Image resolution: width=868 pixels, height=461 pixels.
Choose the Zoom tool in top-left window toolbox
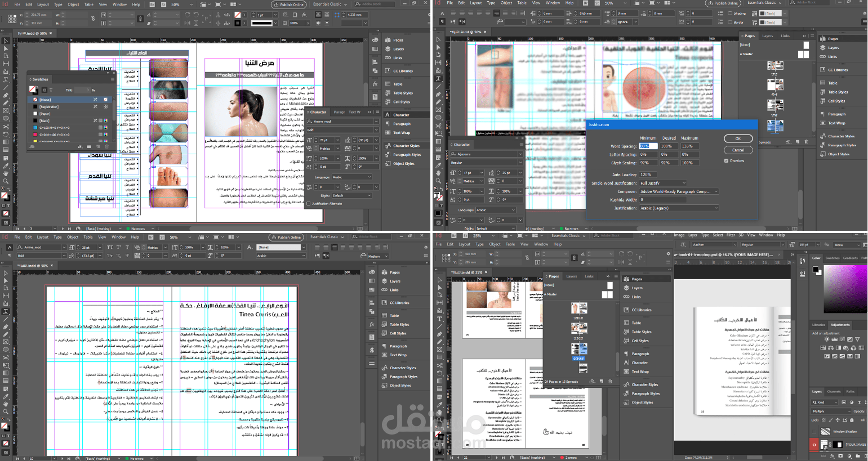[x=6, y=181]
